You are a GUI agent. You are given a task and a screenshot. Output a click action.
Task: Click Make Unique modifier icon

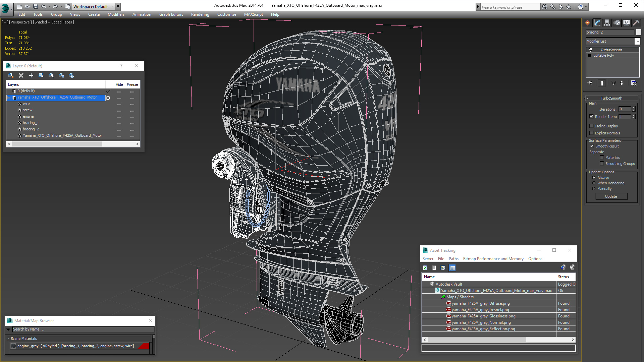point(613,83)
